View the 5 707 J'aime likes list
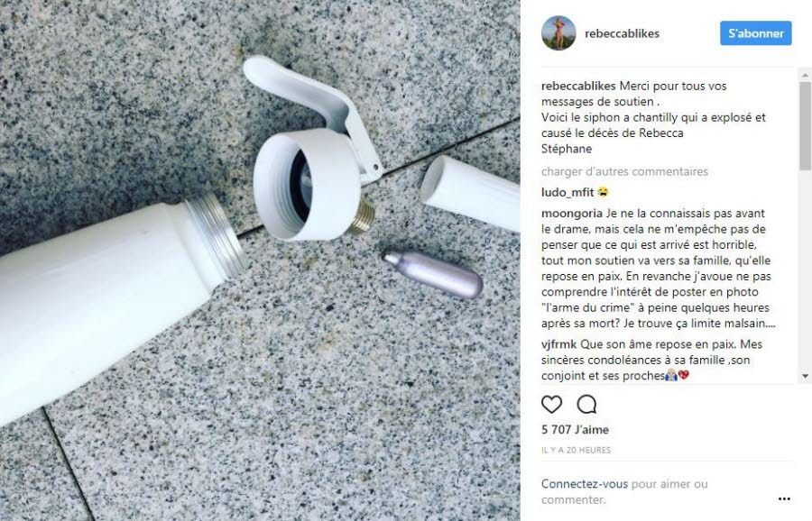Viewport: 812px width, 521px height. (x=575, y=429)
